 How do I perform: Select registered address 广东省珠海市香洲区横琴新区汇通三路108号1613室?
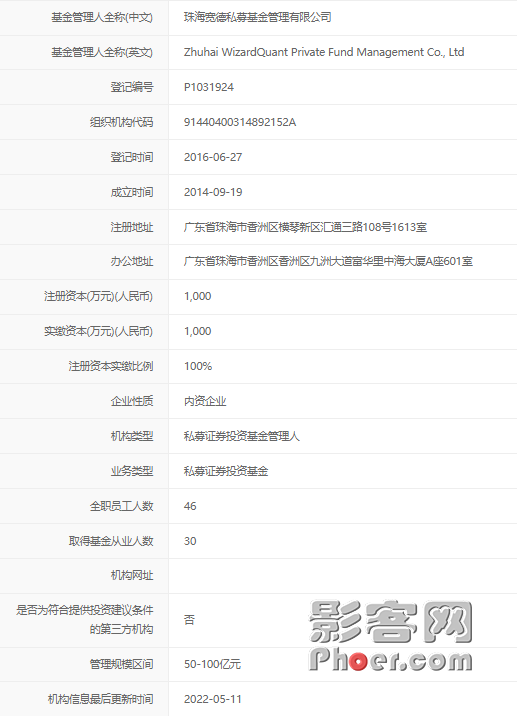(306, 227)
